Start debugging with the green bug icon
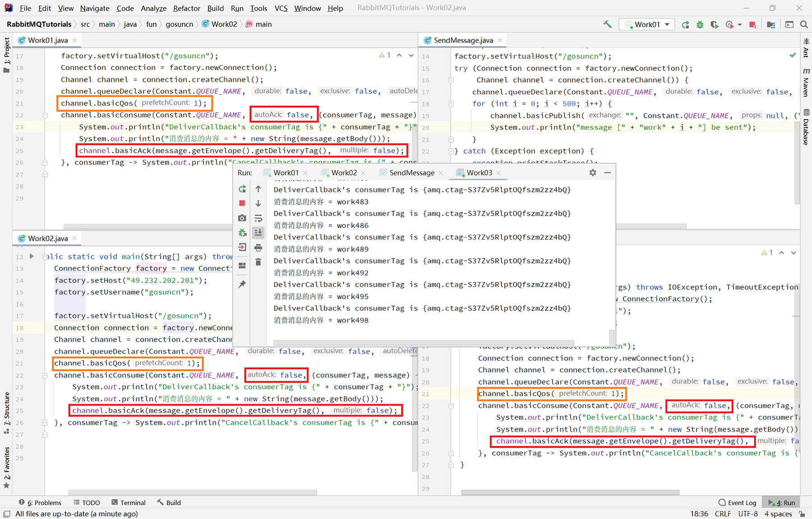Viewport: 812px width, 519px height. [700, 24]
